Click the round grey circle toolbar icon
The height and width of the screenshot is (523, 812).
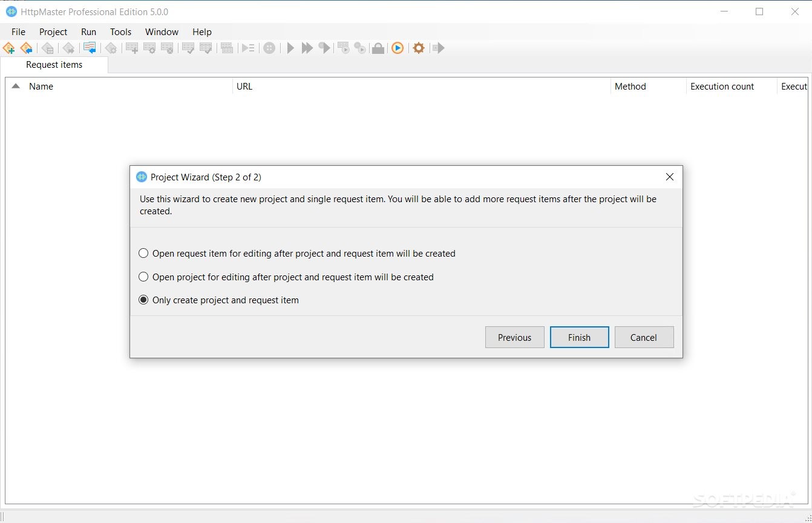[x=269, y=48]
